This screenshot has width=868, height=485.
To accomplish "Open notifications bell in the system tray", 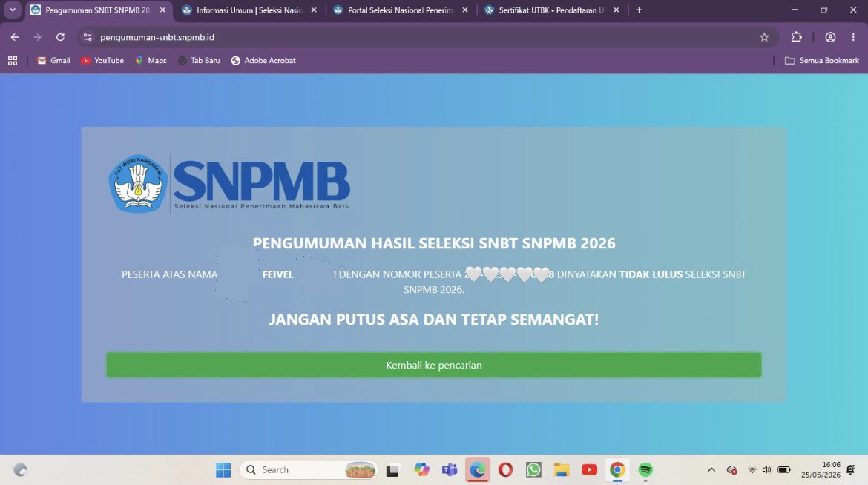I will click(x=851, y=470).
